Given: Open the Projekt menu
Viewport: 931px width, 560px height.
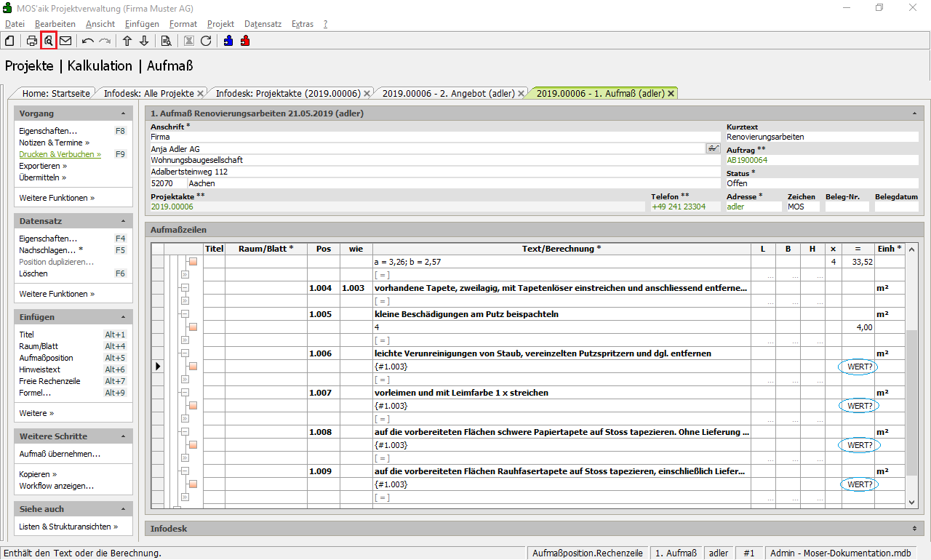Looking at the screenshot, I should point(220,24).
